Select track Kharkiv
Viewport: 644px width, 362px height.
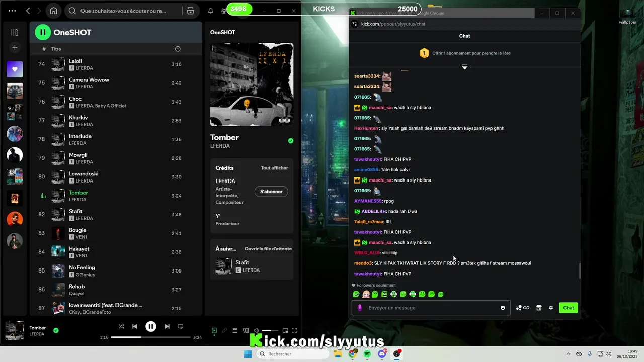click(116, 121)
